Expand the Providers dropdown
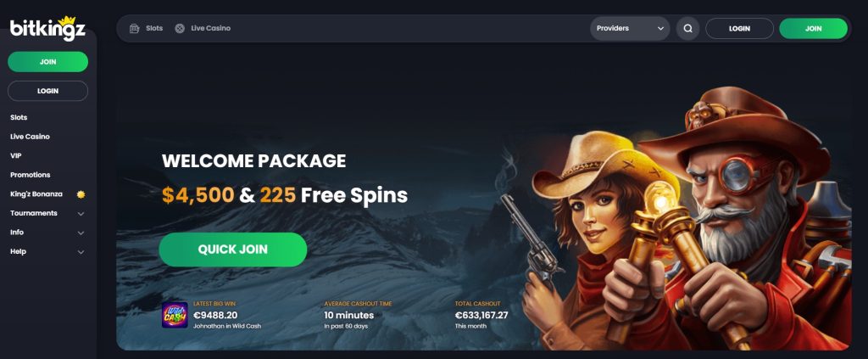Screen dimensions: 868x359 pyautogui.click(x=630, y=28)
